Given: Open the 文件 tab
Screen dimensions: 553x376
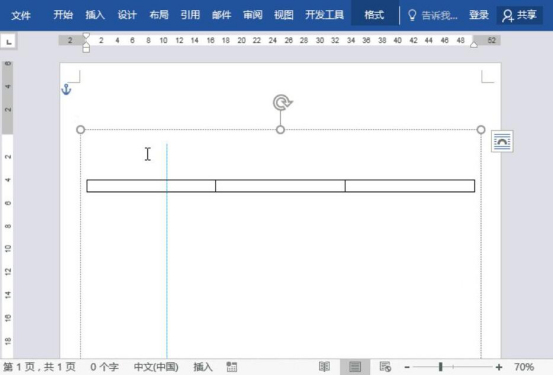Looking at the screenshot, I should (21, 15).
